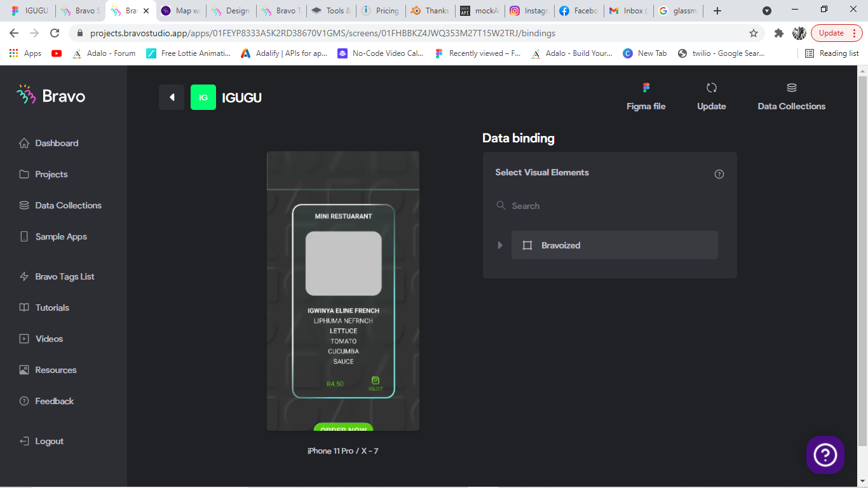Open Resources in the sidebar
This screenshot has height=488, width=868.
point(48,370)
